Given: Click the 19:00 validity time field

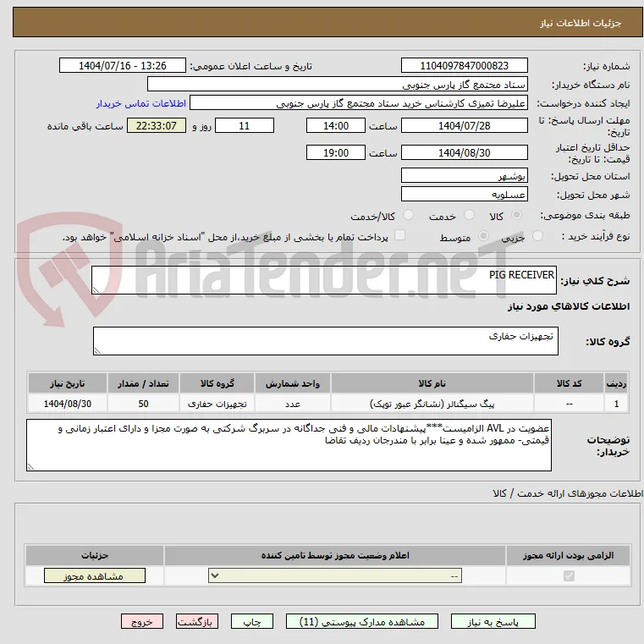Looking at the screenshot, I should click(x=336, y=153).
